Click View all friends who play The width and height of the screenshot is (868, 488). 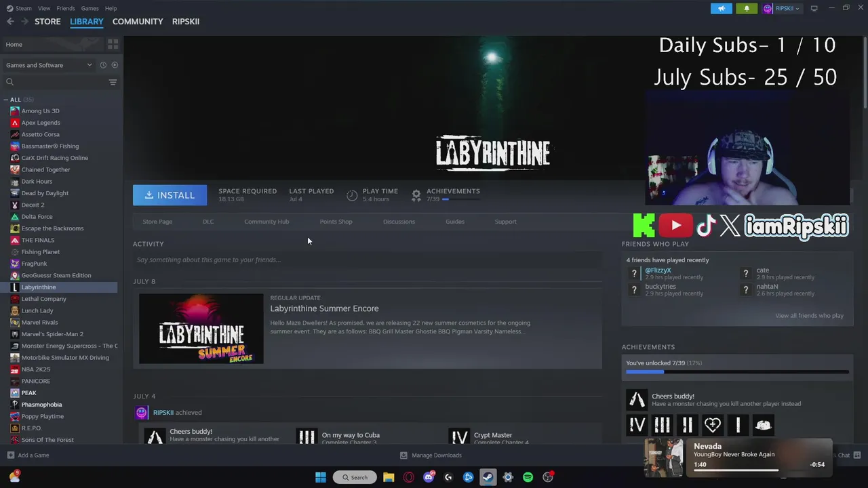[809, 316]
